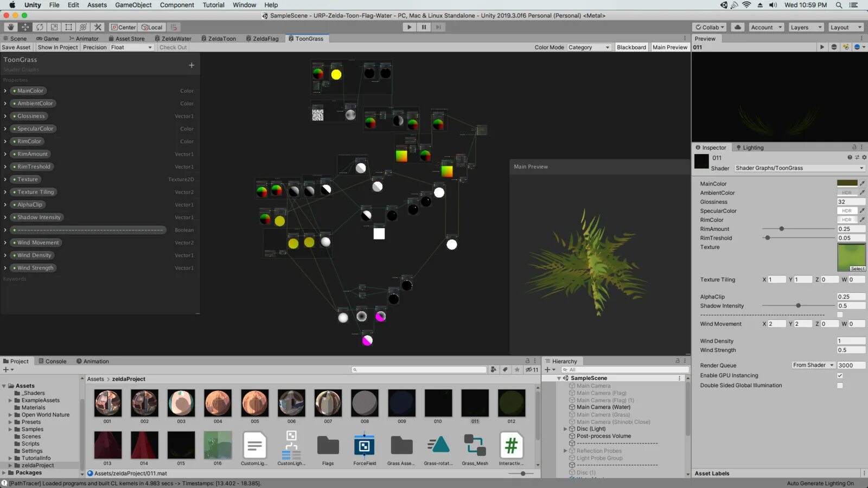
Task: Open the Precision Float dropdown
Action: [x=131, y=47]
